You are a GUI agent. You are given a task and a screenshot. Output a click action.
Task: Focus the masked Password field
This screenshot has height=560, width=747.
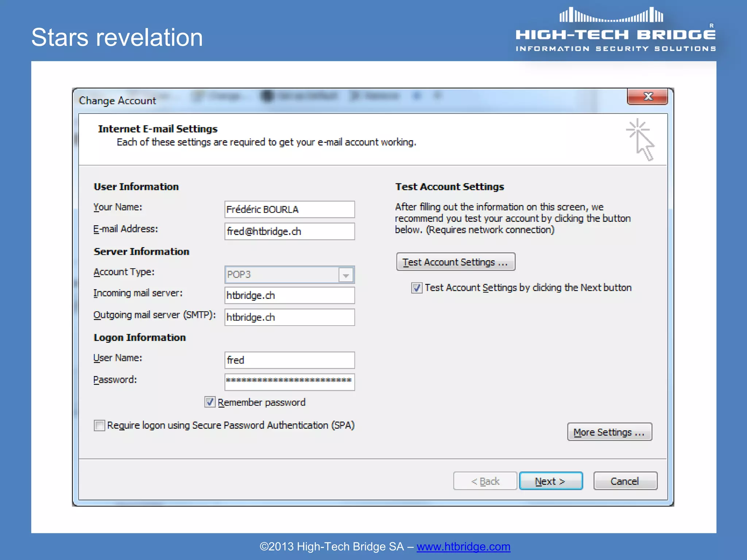click(x=289, y=382)
